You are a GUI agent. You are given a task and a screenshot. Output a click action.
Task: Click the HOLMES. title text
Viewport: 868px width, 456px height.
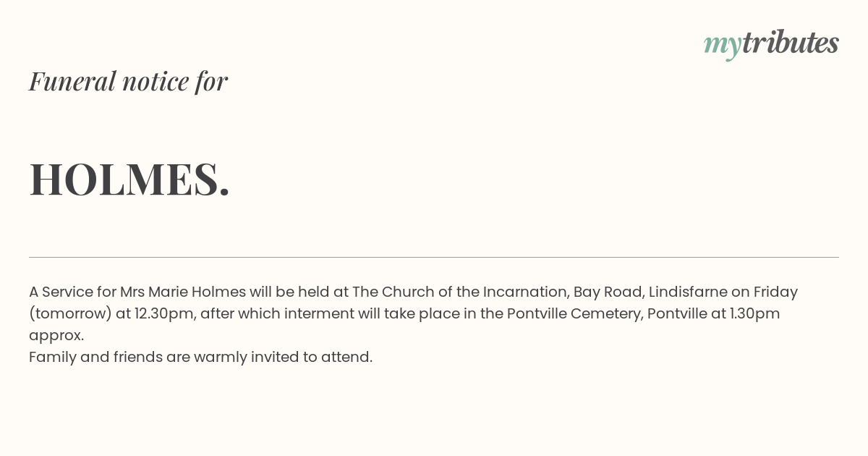coord(129,179)
